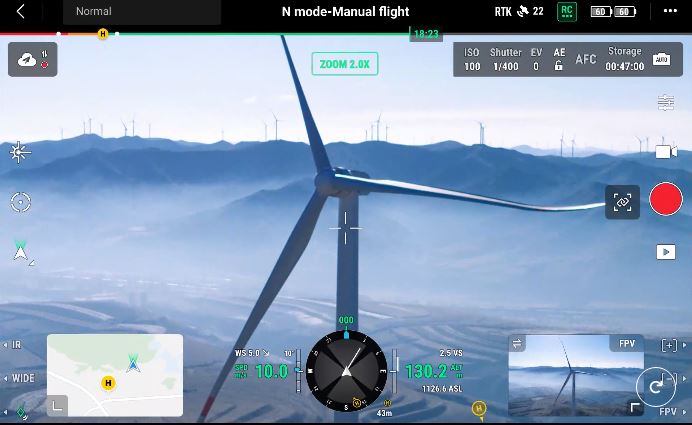Tap the RC signal status icon
The width and height of the screenshot is (692, 425).
[x=567, y=12]
